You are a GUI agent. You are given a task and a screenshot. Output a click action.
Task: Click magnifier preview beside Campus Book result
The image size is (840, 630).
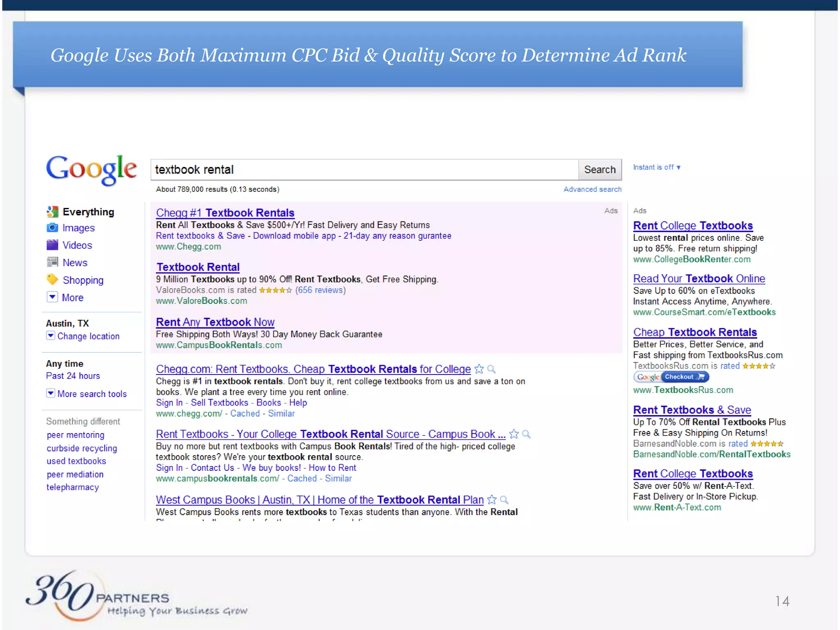(x=526, y=434)
